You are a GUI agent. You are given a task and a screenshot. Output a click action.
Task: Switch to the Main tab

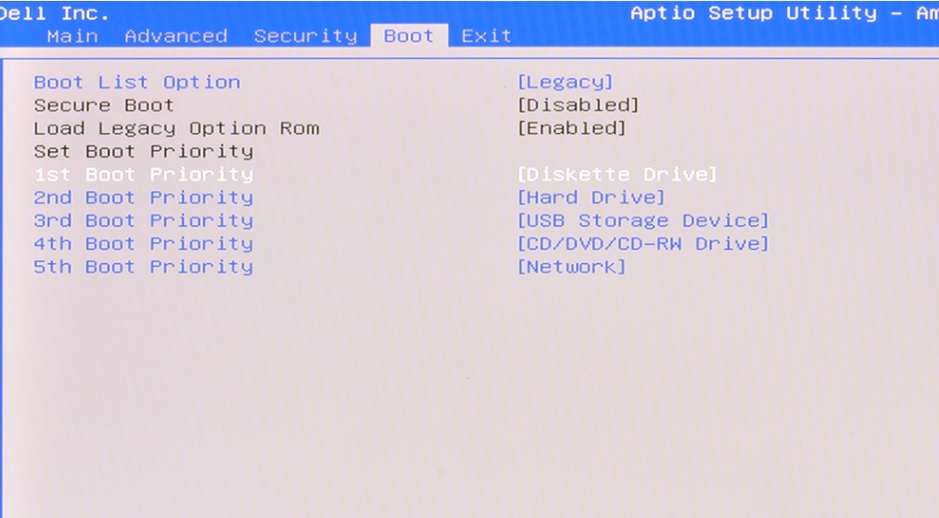click(x=72, y=36)
